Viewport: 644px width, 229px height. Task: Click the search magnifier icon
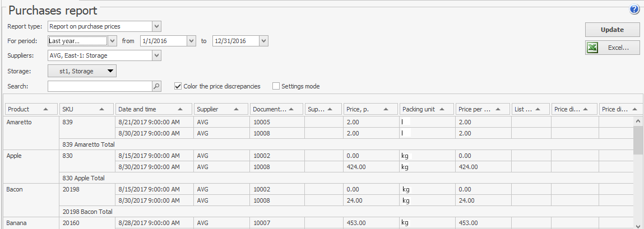[x=157, y=86]
